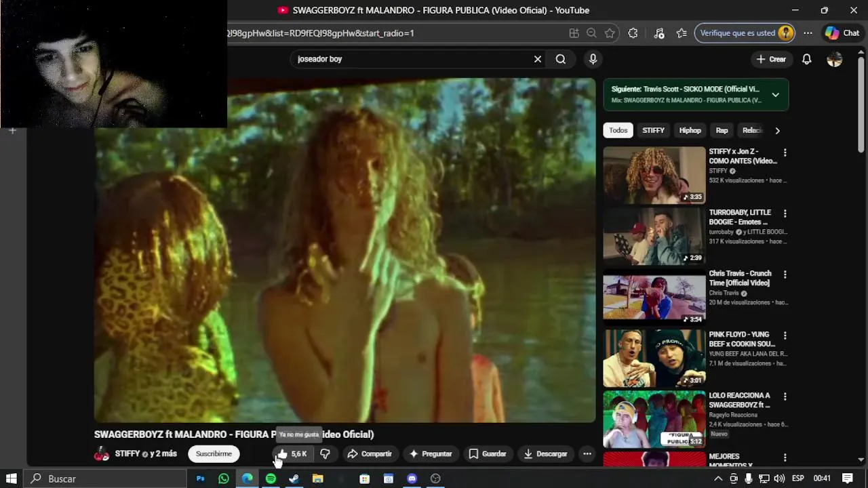Open options for PINK FLOYD YUNG BEEF video
This screenshot has height=488, width=868.
(785, 335)
